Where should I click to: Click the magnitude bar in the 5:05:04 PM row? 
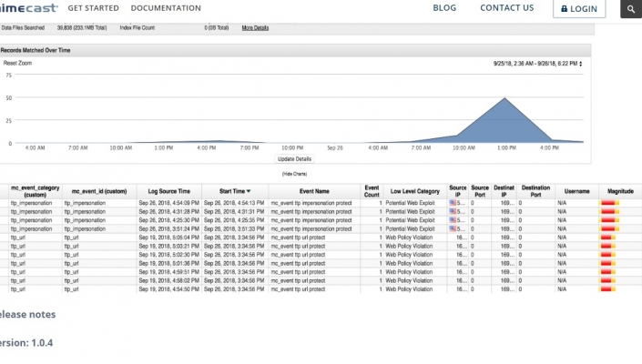coord(608,238)
